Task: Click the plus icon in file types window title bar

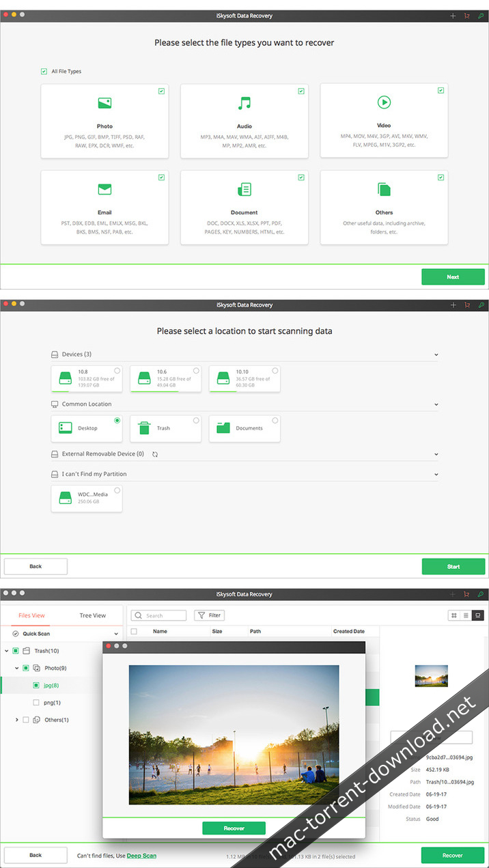Action: click(453, 16)
